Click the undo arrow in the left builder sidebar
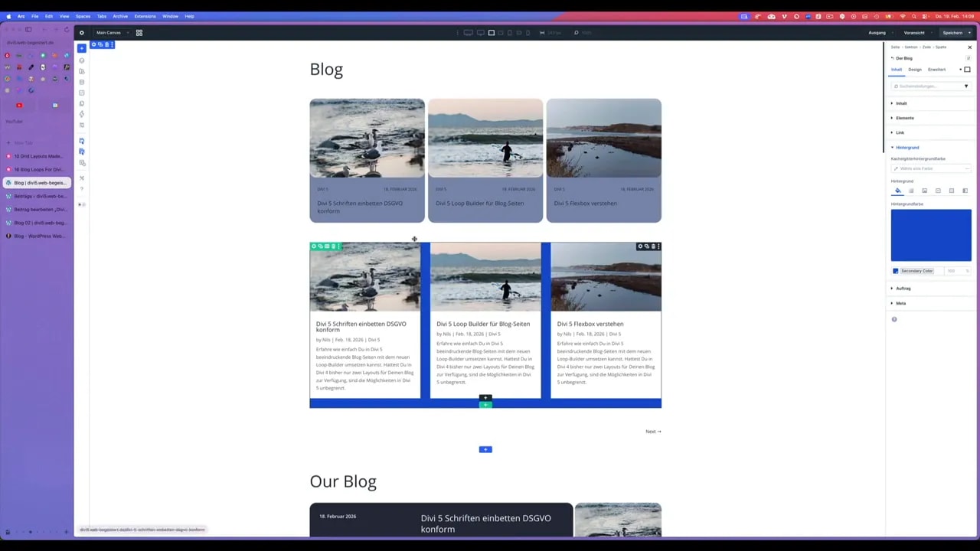 click(82, 140)
